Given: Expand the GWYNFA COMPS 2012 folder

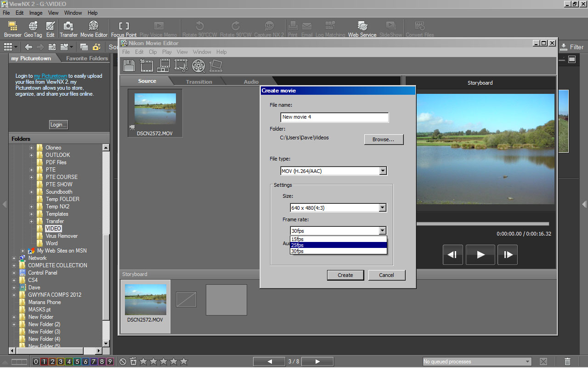Looking at the screenshot, I should (x=14, y=295).
